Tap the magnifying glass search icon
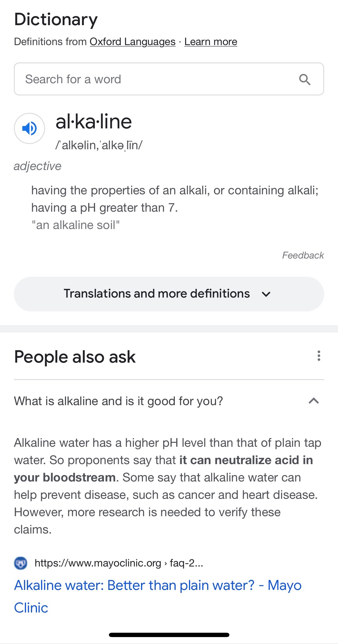 pos(304,79)
